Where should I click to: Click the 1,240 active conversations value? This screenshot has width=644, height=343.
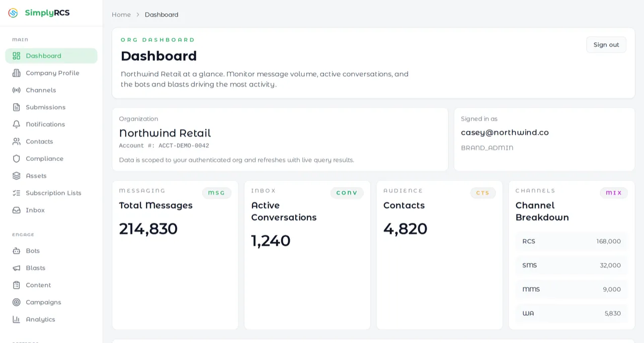271,241
